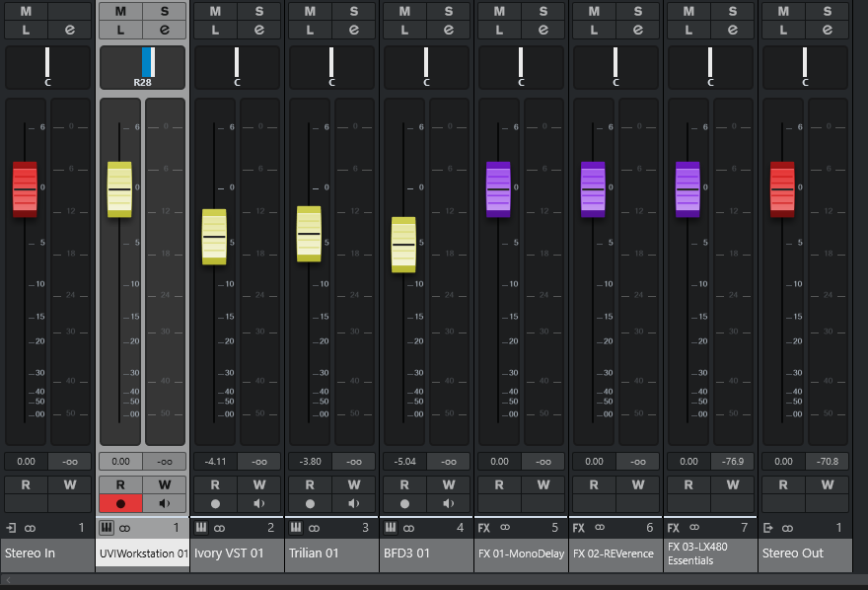Solo the FX 03-LX480 Essentials channel
Viewport: 868px width, 590px height.
(x=732, y=11)
